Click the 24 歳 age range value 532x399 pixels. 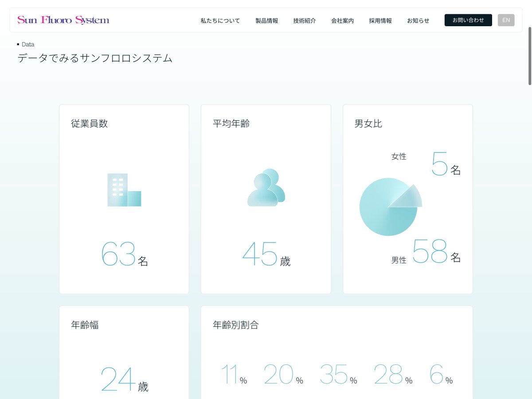click(125, 379)
